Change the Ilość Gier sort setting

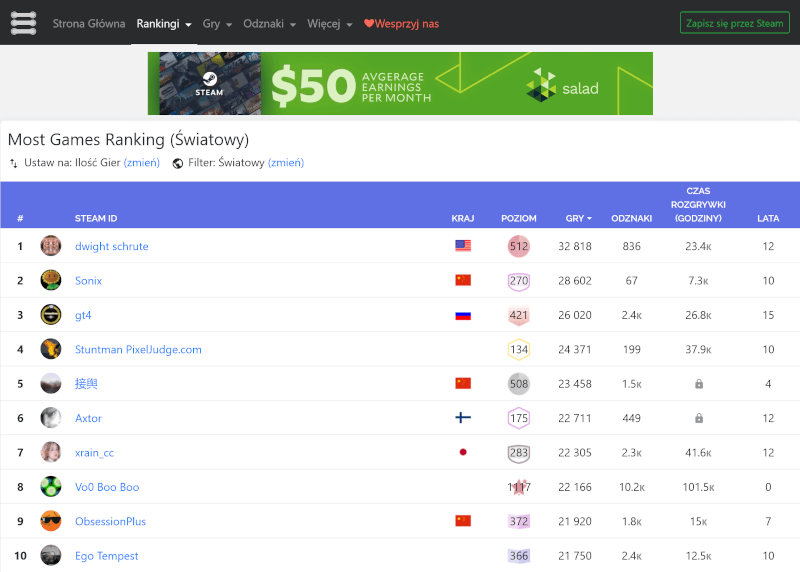coord(141,163)
